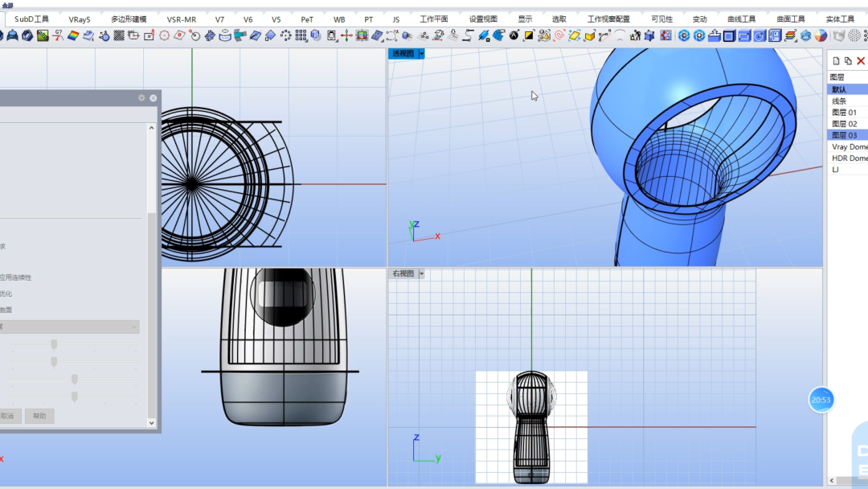Click the black circle letter A icon
Screen dimensions: 868x489
tap(514, 36)
